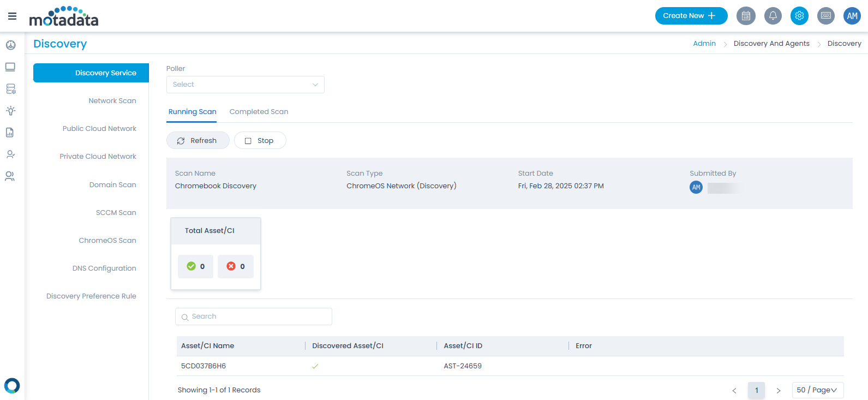
Task: Open the dashboard icon in left sidebar
Action: click(10, 45)
